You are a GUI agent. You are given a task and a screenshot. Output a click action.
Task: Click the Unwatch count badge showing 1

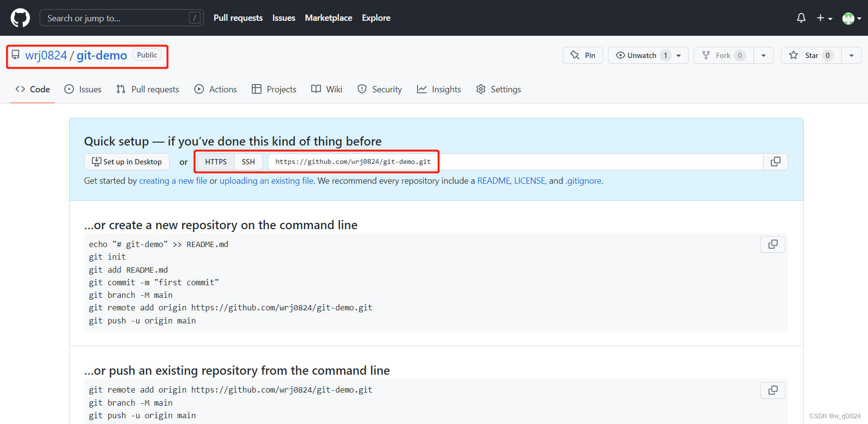(665, 56)
